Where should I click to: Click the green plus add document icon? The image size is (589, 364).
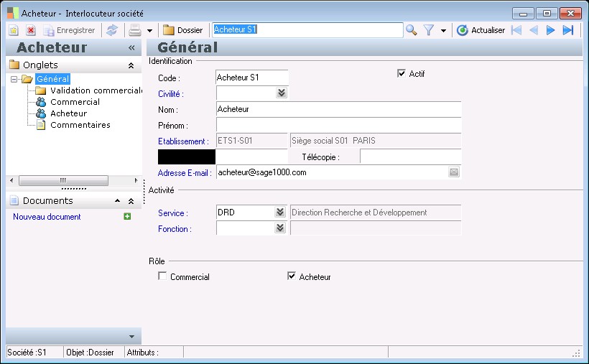(127, 217)
